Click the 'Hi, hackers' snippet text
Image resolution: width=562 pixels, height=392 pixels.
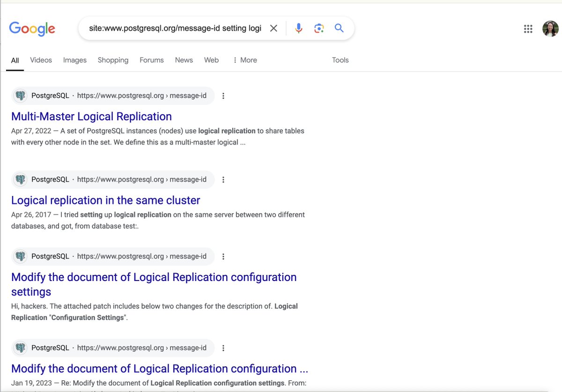(x=155, y=311)
